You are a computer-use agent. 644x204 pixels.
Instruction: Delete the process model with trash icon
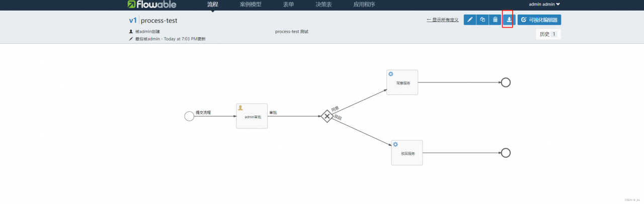(495, 20)
